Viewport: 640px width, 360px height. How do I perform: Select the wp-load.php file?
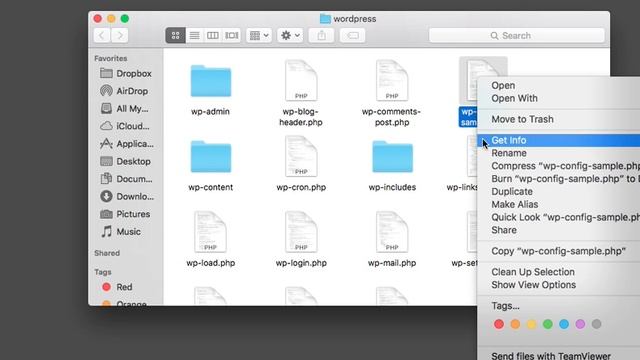click(x=211, y=231)
